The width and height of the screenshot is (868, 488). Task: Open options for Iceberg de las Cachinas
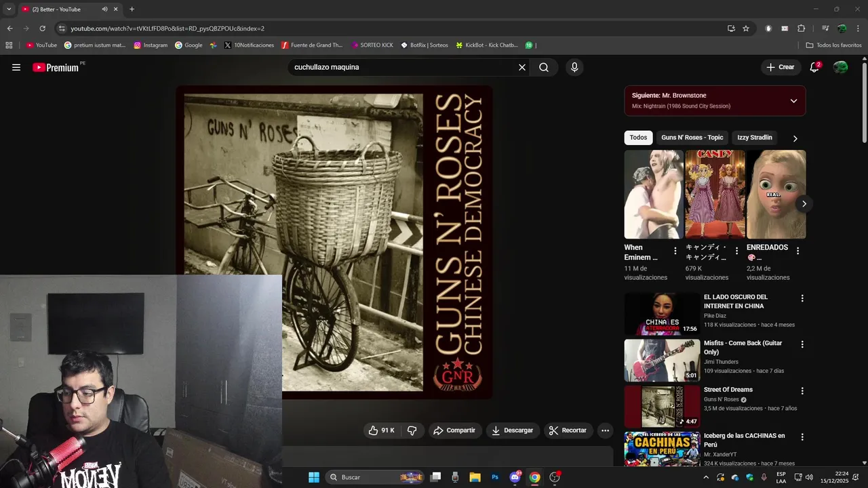point(802,437)
